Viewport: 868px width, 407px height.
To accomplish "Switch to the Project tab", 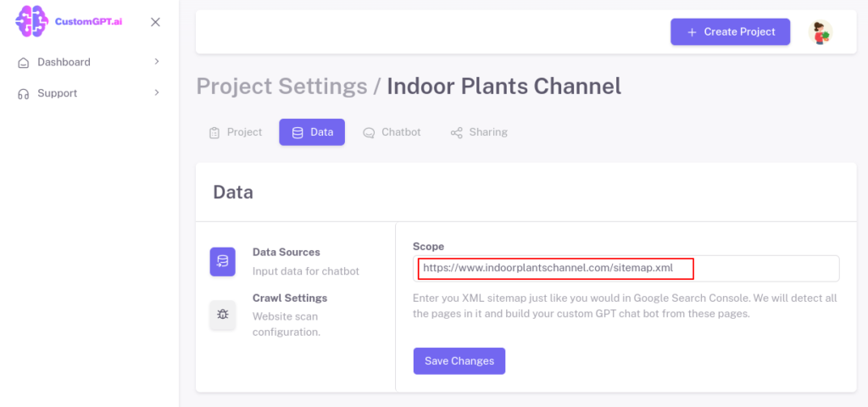I will pyautogui.click(x=236, y=132).
